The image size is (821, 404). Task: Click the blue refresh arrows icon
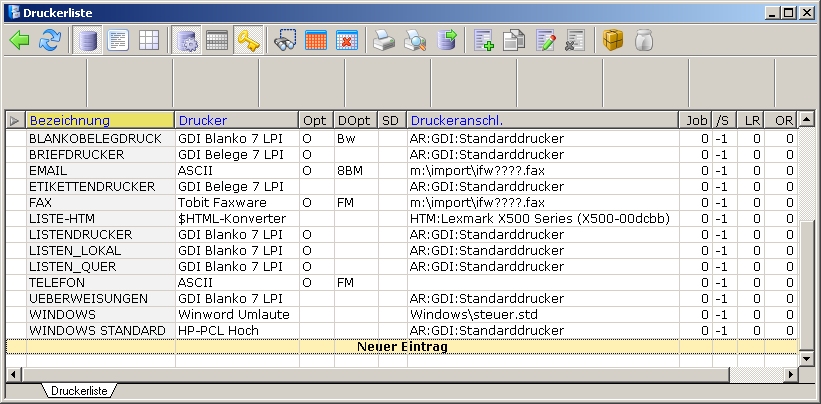(49, 41)
